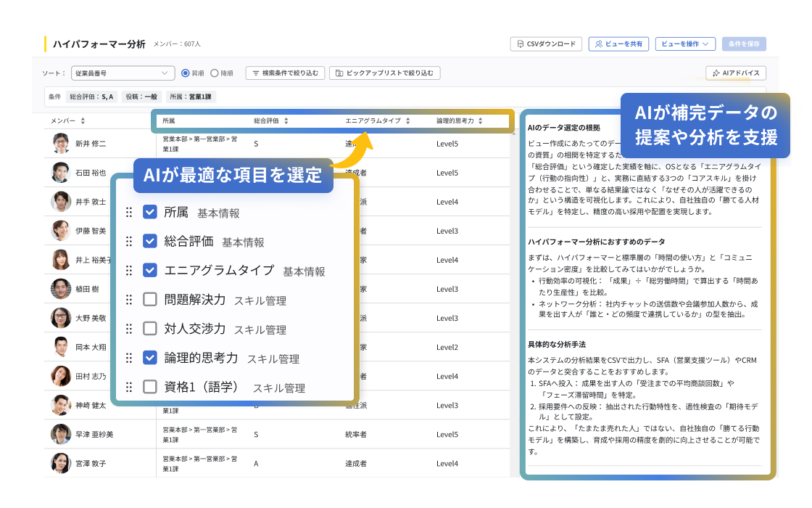The width and height of the screenshot is (812, 508).
Task: Sort by エニアグラムタイプ column sort icon
Action: click(x=408, y=121)
